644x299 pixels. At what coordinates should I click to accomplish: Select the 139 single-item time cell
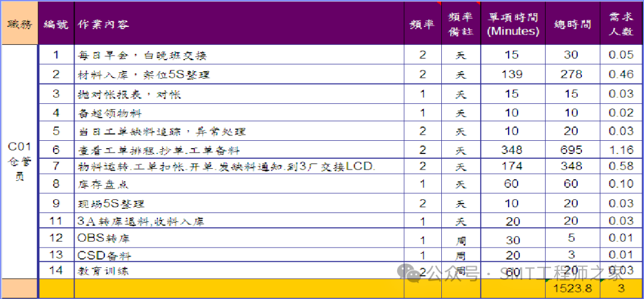click(512, 75)
